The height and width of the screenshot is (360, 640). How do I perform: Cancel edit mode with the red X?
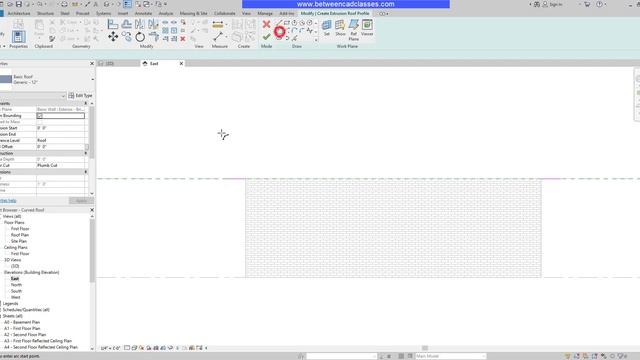pos(266,24)
